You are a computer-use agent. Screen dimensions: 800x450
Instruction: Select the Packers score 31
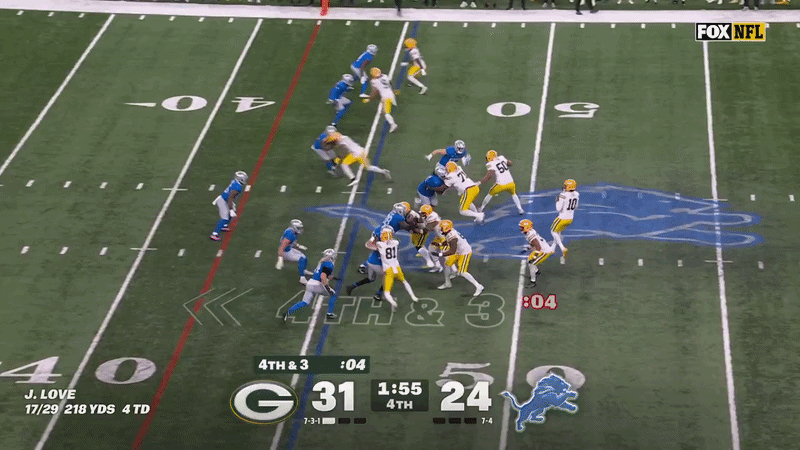[333, 396]
